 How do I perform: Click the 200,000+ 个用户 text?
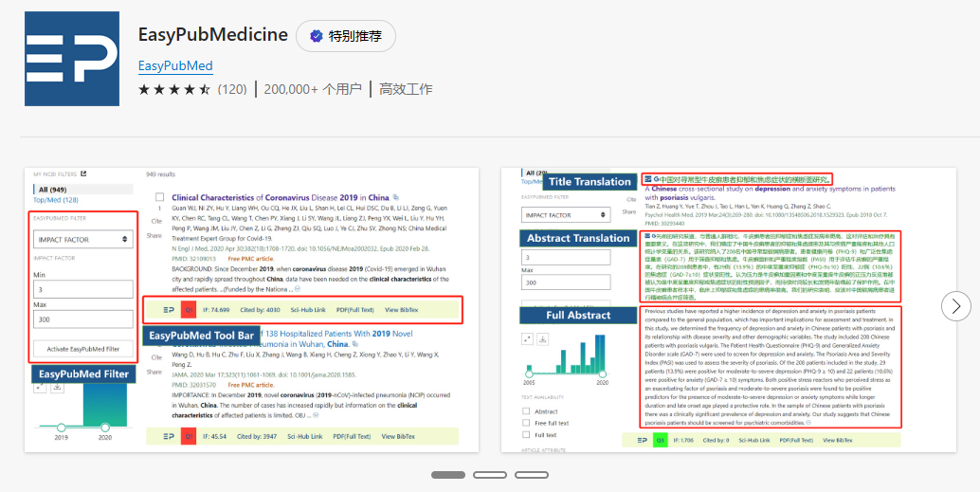pos(313,89)
